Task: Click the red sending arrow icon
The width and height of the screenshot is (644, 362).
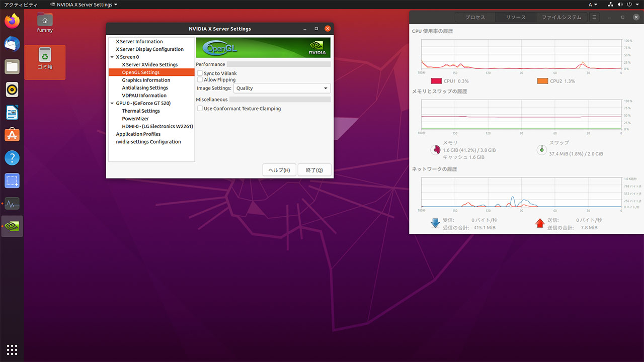Action: click(x=540, y=223)
